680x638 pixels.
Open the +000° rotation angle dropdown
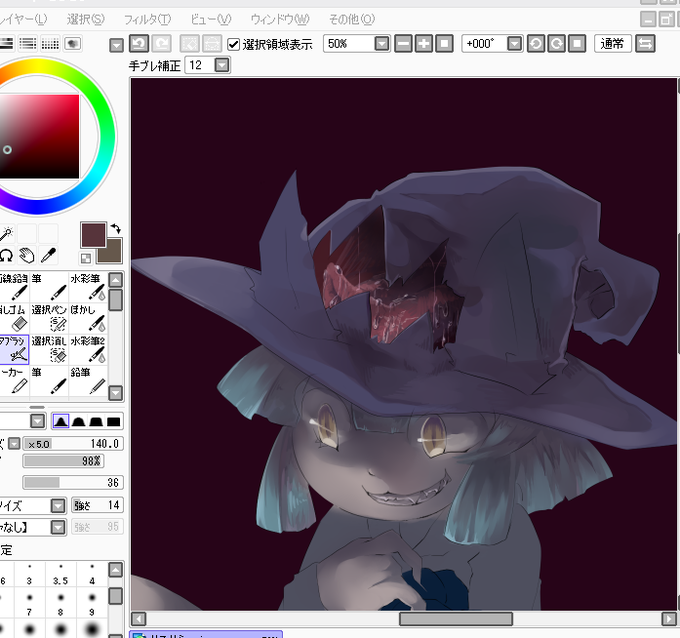pos(514,44)
